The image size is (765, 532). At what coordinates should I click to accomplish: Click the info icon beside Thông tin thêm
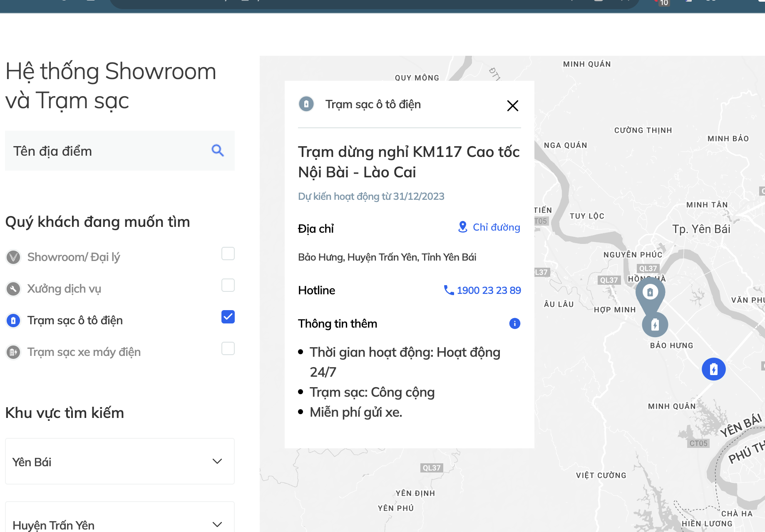514,323
